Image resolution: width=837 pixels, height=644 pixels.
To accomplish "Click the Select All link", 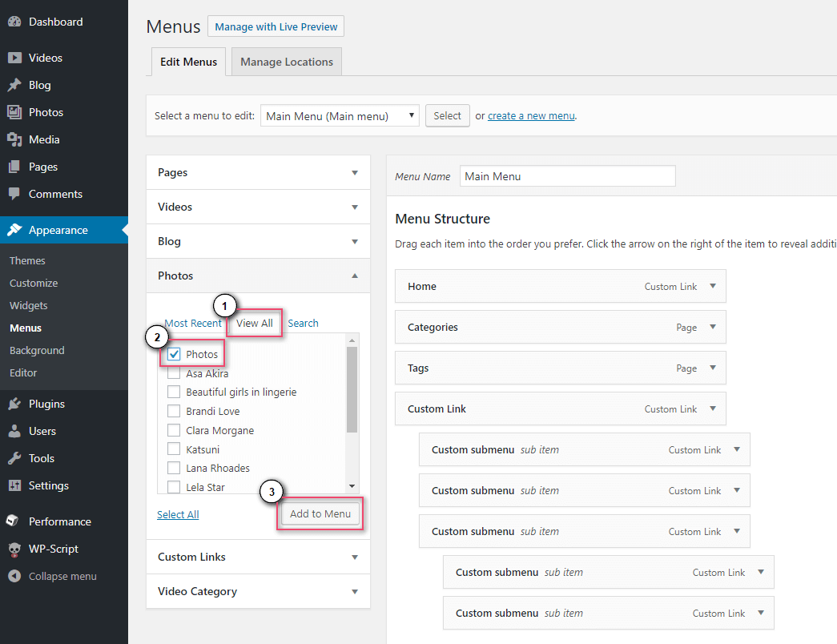I will pos(178,514).
